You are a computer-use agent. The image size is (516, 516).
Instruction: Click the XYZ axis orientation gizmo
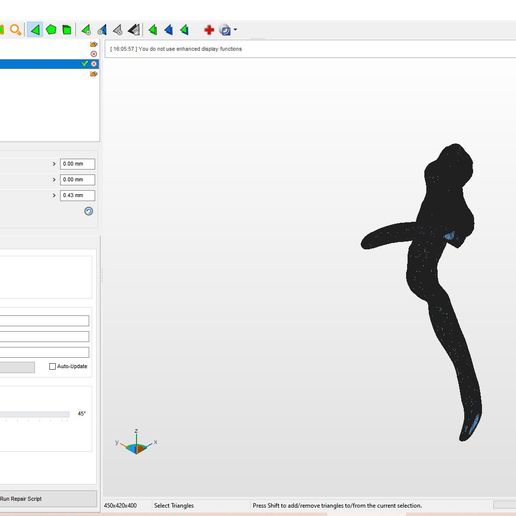tap(136, 442)
